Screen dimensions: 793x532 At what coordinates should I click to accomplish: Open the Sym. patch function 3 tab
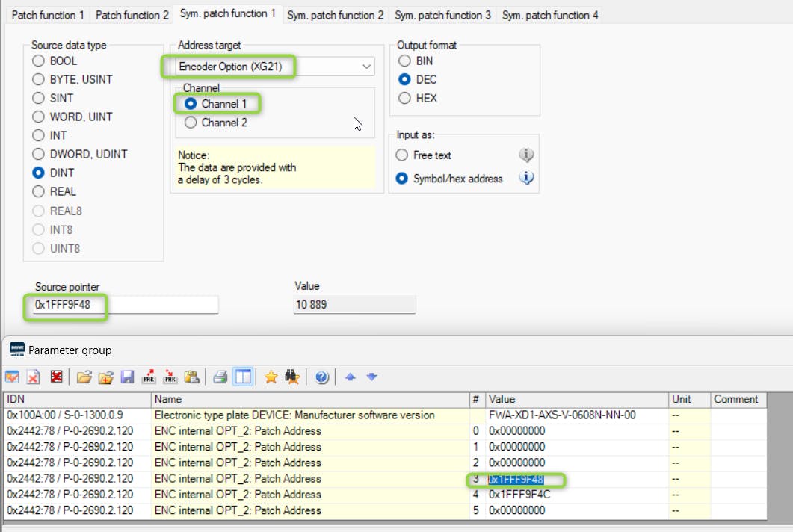(x=442, y=15)
